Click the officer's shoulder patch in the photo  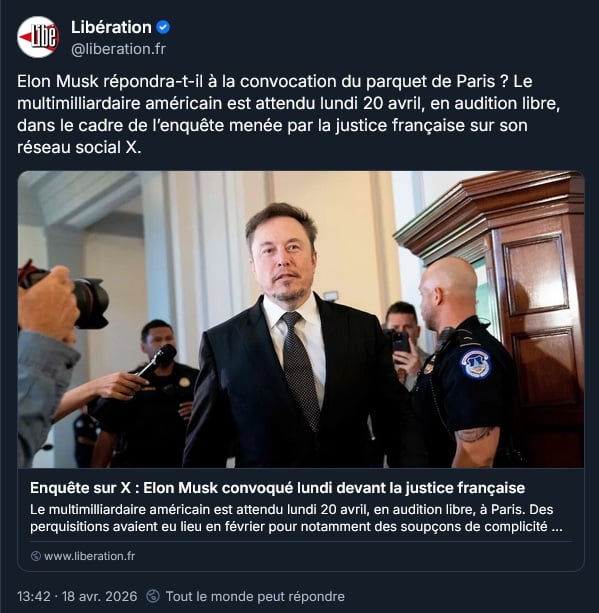(x=475, y=364)
